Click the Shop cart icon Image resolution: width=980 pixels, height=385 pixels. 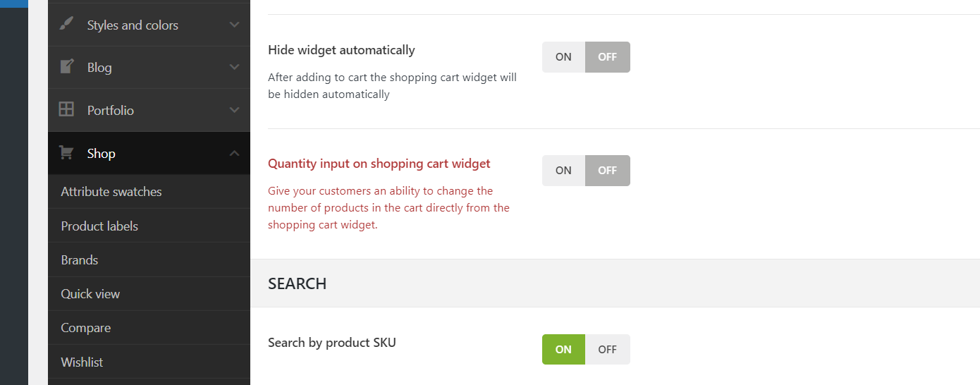point(67,152)
